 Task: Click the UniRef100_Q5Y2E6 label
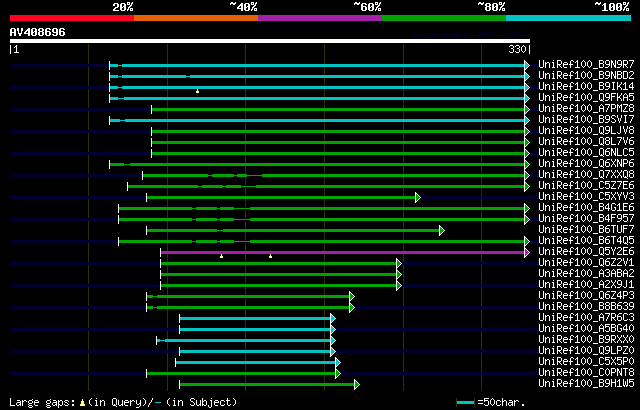(586, 252)
